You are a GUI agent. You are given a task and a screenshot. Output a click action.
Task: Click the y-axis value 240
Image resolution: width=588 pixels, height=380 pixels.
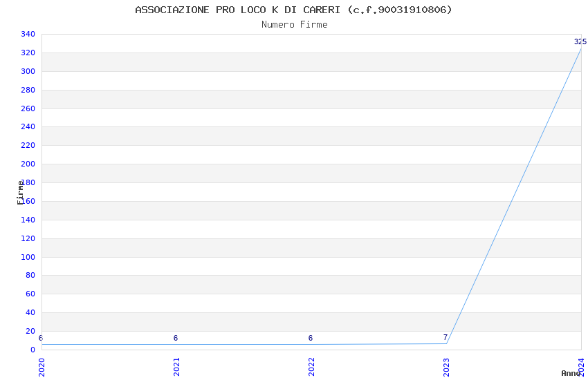coord(28,126)
